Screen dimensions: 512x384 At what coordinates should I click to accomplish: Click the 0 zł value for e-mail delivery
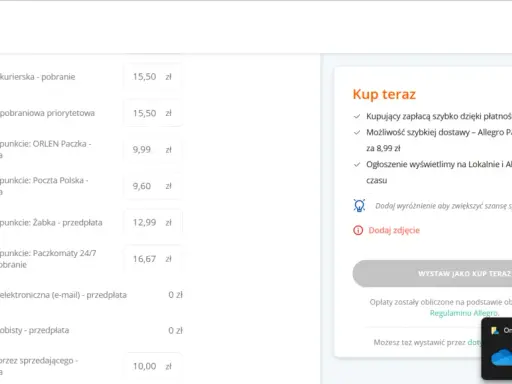click(175, 295)
